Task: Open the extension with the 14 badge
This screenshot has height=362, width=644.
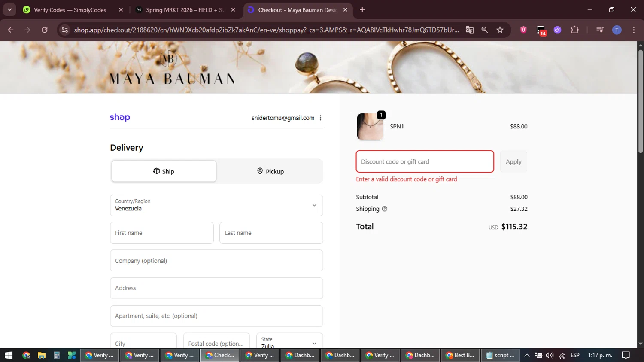Action: (541, 30)
